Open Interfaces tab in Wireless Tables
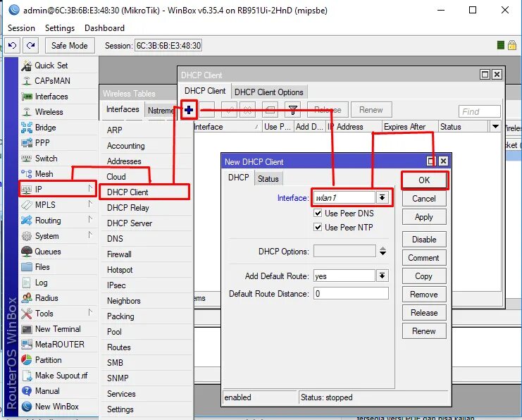Screen dimensions: 522x420 tap(123, 109)
